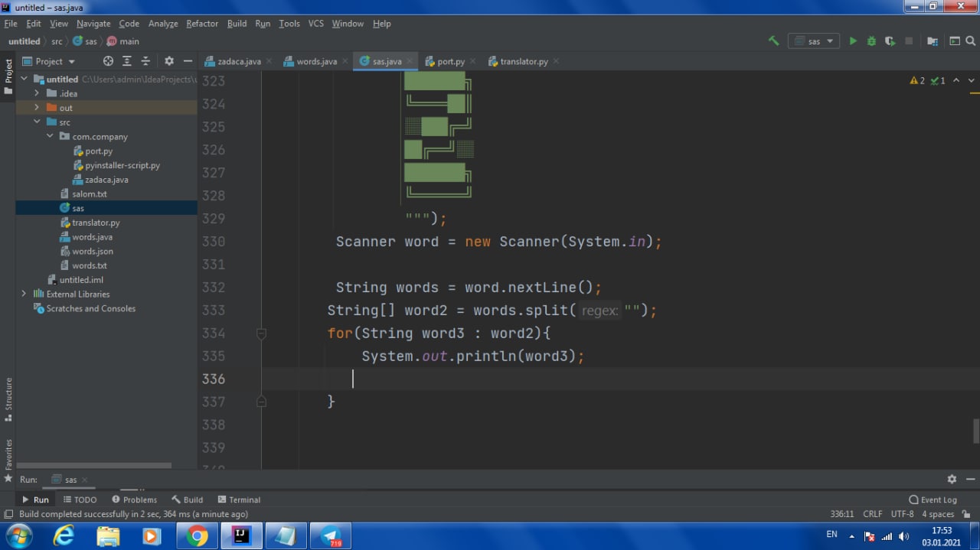
Task: Collapse the untitled project root node
Action: (x=24, y=79)
